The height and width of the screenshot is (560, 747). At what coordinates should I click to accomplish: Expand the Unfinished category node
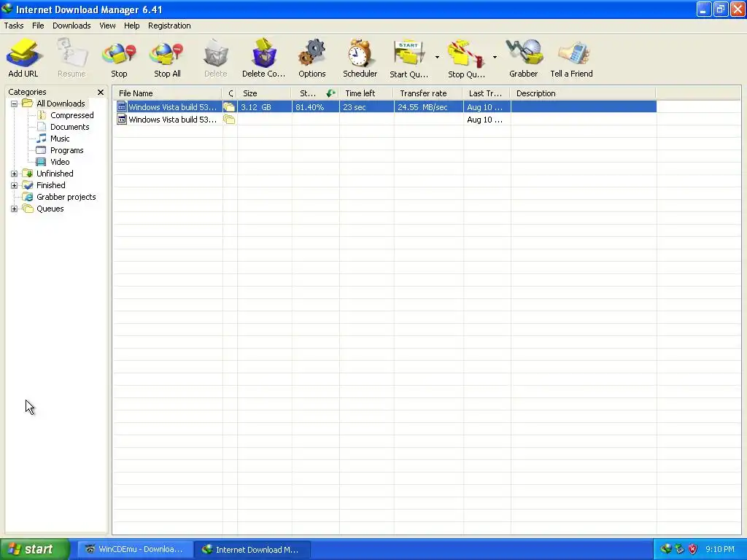[15, 174]
